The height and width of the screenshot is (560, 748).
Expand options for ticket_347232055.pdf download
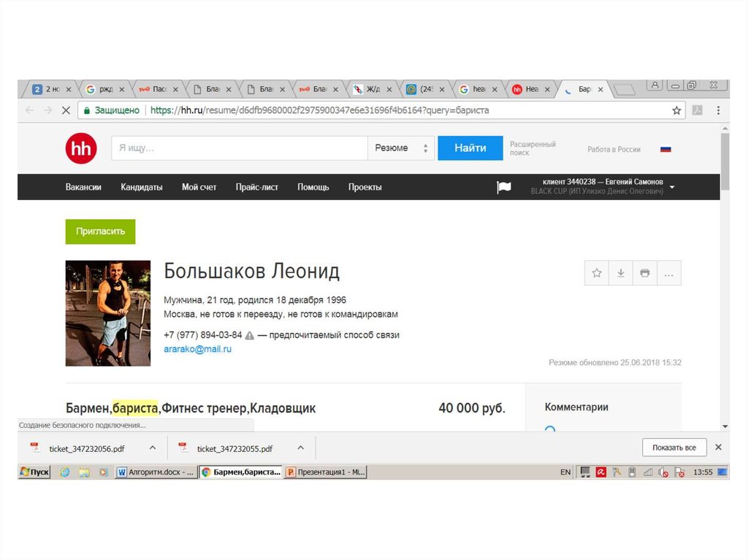[x=300, y=448]
